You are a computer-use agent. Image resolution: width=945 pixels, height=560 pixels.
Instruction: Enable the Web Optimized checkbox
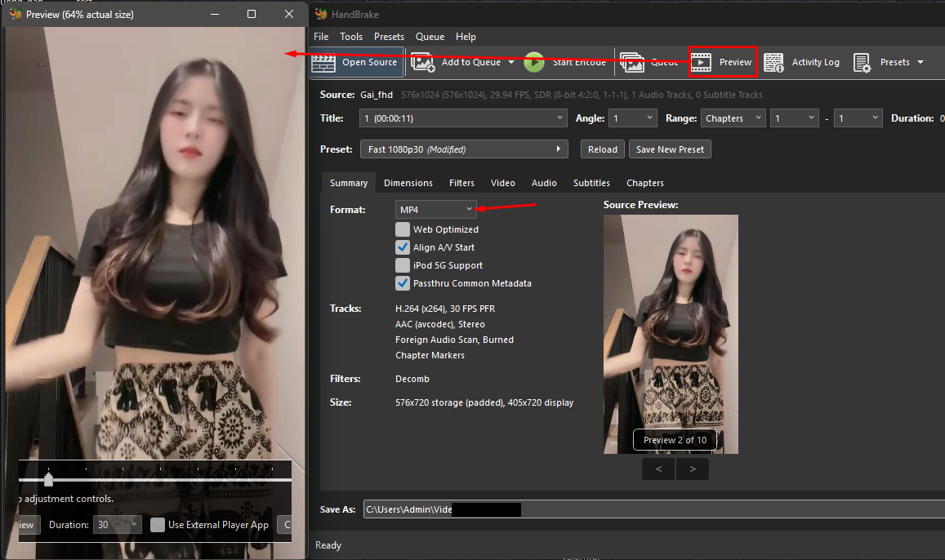pyautogui.click(x=403, y=229)
